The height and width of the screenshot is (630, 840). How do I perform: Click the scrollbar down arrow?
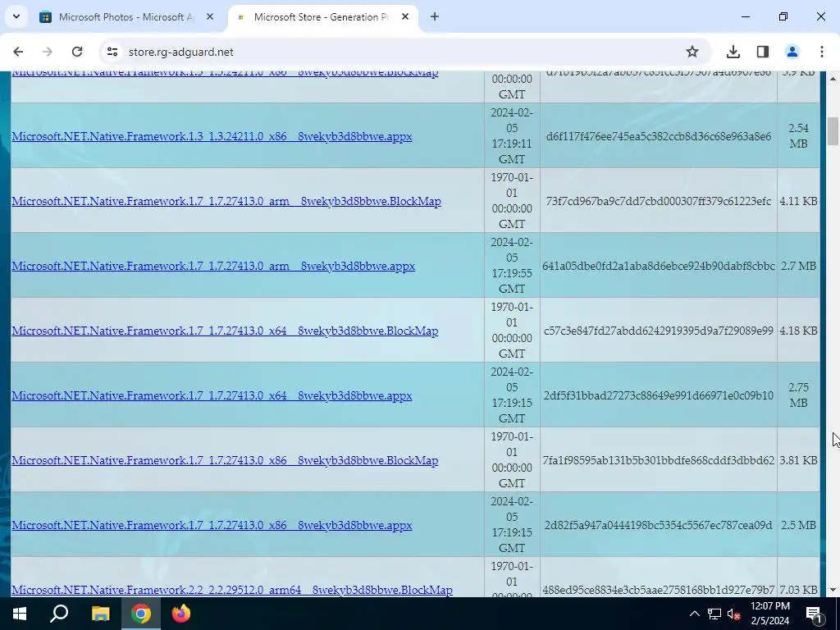click(x=833, y=590)
